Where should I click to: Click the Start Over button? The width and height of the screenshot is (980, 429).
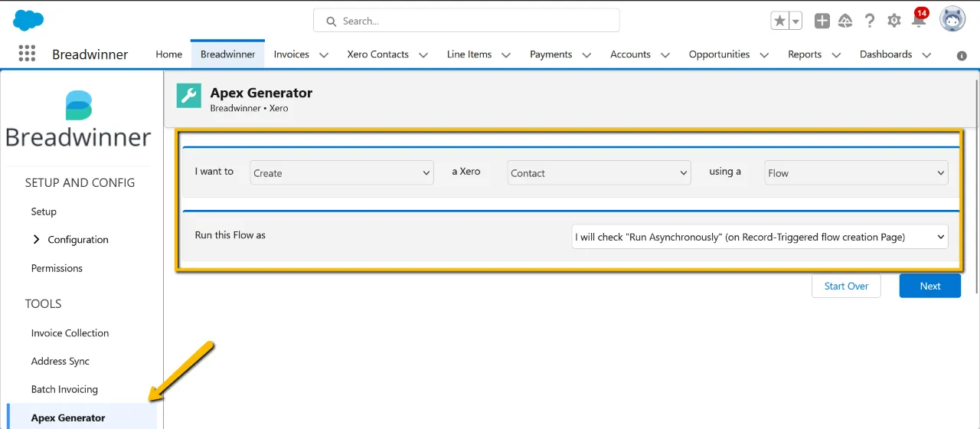[x=846, y=286]
